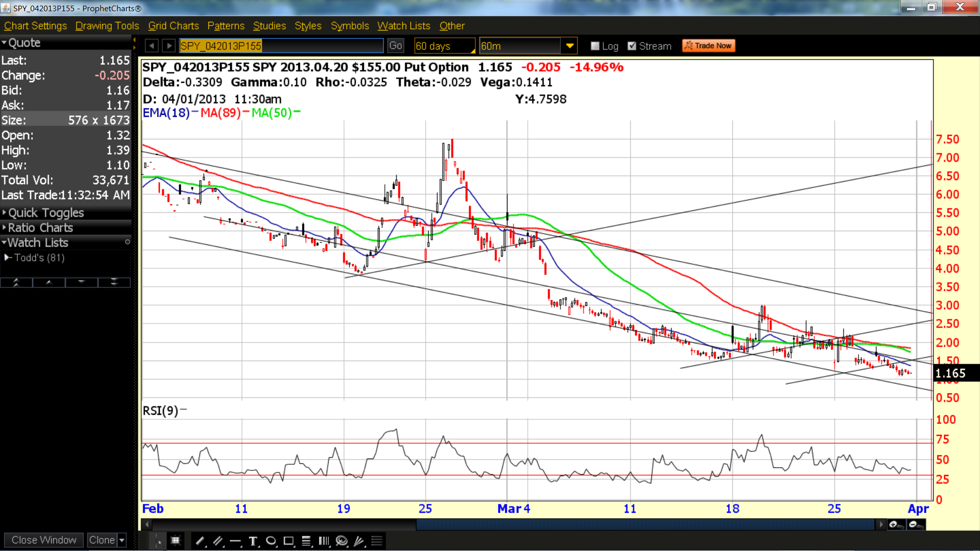Collapse the Quote panel
The image size is (980, 551).
5,43
